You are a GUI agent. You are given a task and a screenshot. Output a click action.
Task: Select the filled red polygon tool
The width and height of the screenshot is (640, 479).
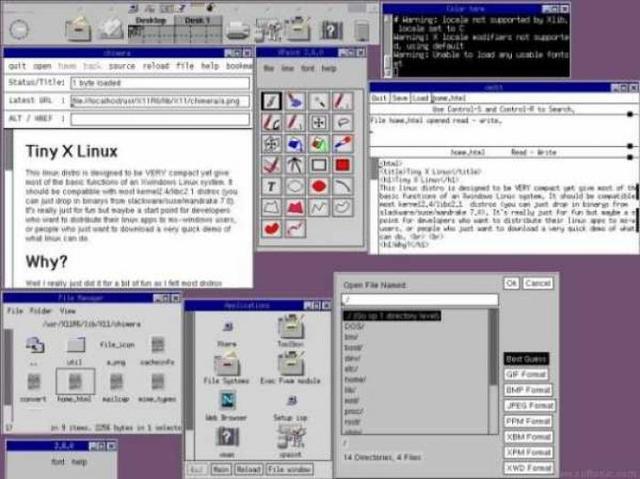295,208
